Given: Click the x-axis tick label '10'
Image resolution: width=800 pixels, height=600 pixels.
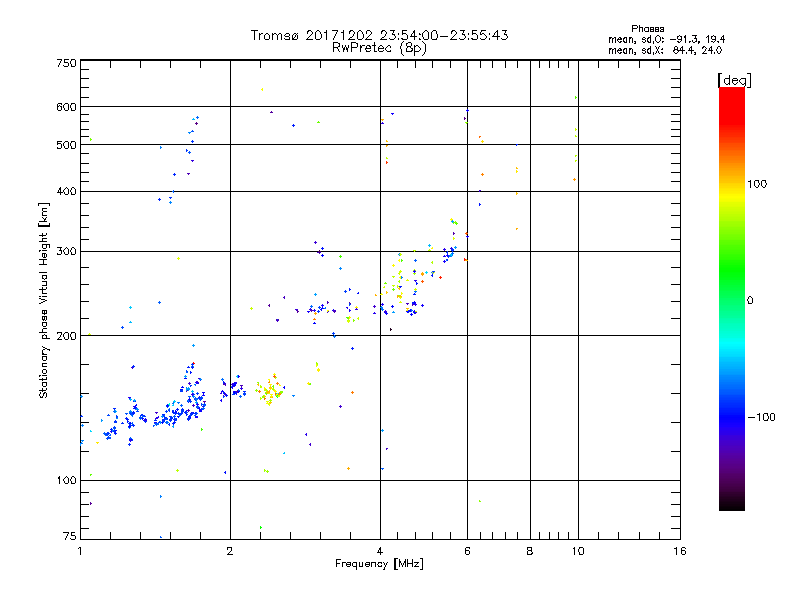Looking at the screenshot, I should coord(578,551).
